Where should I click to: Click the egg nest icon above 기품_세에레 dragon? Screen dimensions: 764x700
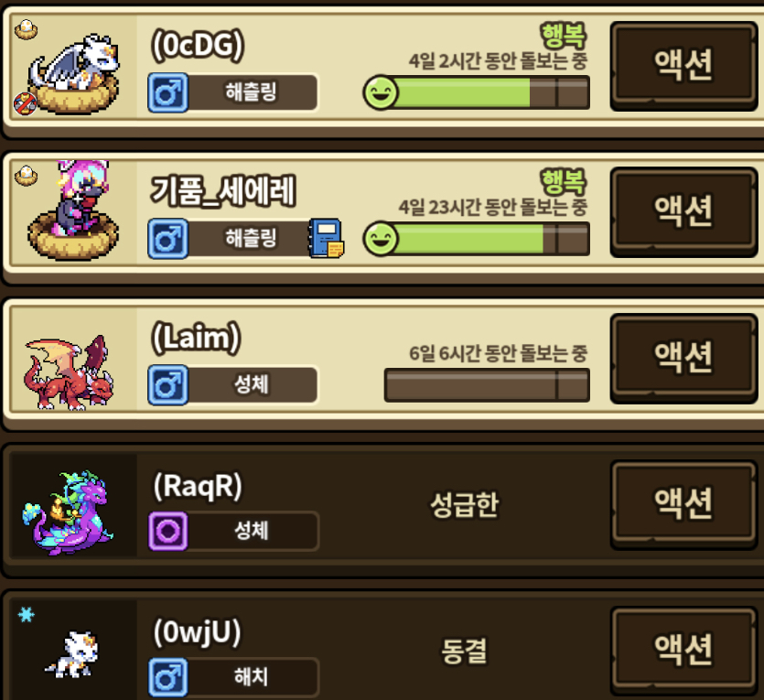coord(27,176)
